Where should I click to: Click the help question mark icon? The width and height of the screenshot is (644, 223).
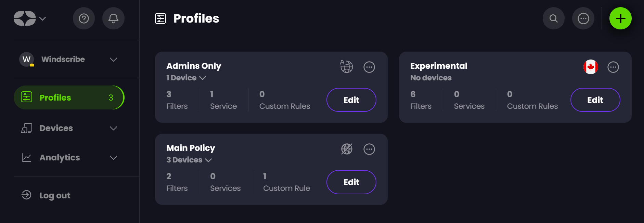click(x=84, y=18)
